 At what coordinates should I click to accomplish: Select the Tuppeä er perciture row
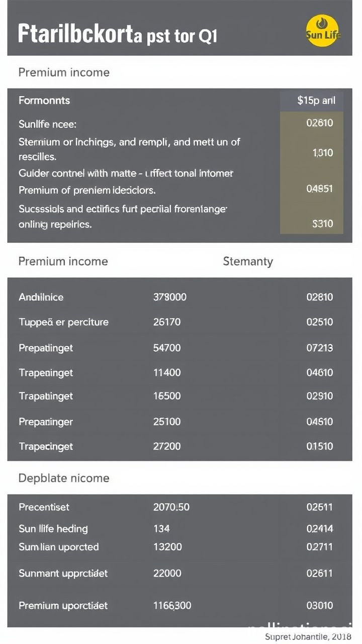[63, 322]
